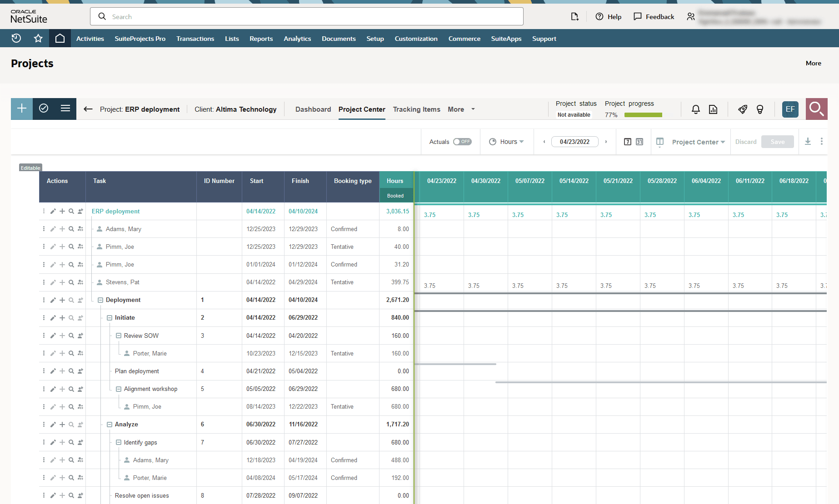Open the Reports menu
Image resolution: width=839 pixels, height=504 pixels.
[x=261, y=39]
